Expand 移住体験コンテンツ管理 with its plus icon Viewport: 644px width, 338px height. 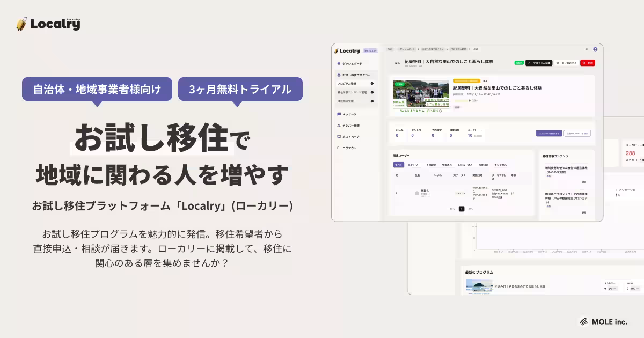point(372,92)
